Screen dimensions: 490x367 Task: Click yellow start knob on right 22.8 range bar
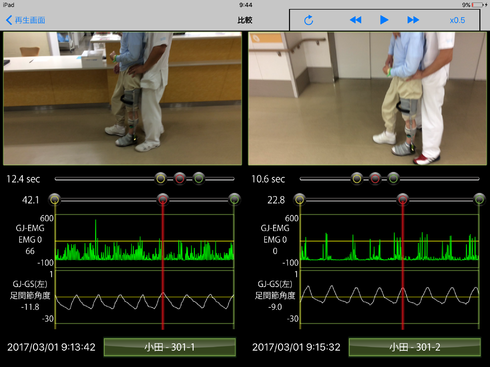pos(300,200)
